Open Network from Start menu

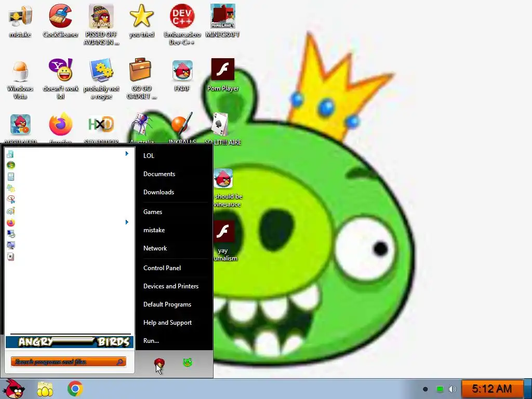[x=155, y=248]
